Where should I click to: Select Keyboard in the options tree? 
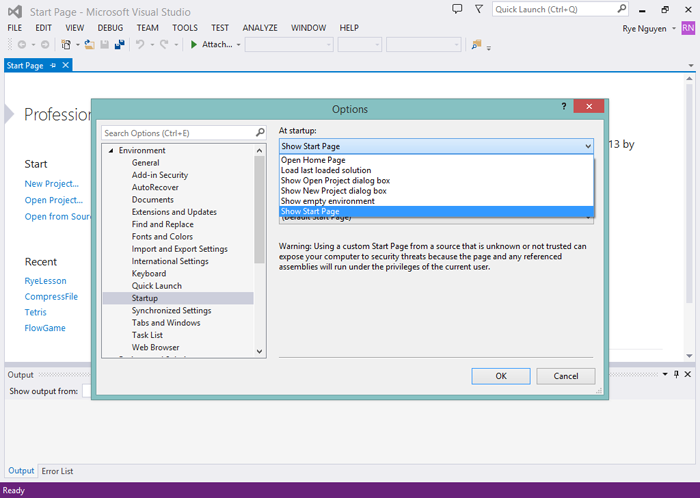149,274
